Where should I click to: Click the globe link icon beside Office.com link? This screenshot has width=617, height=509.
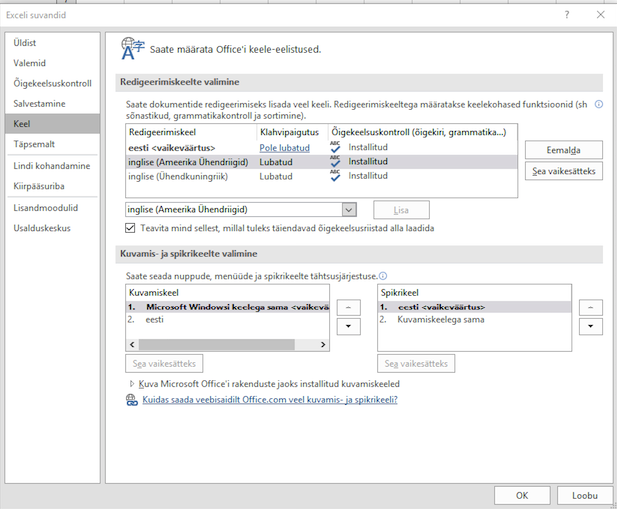(132, 400)
